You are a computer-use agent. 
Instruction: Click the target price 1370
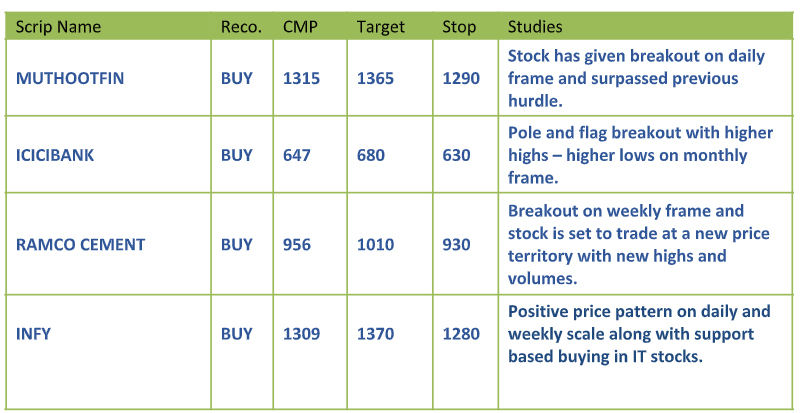pyautogui.click(x=376, y=334)
